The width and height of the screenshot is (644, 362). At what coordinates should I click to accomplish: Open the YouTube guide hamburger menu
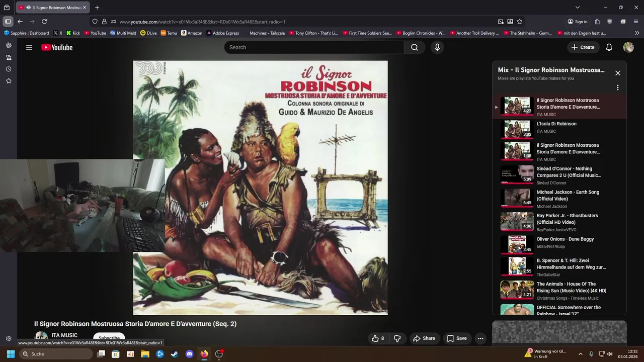pyautogui.click(x=29, y=47)
